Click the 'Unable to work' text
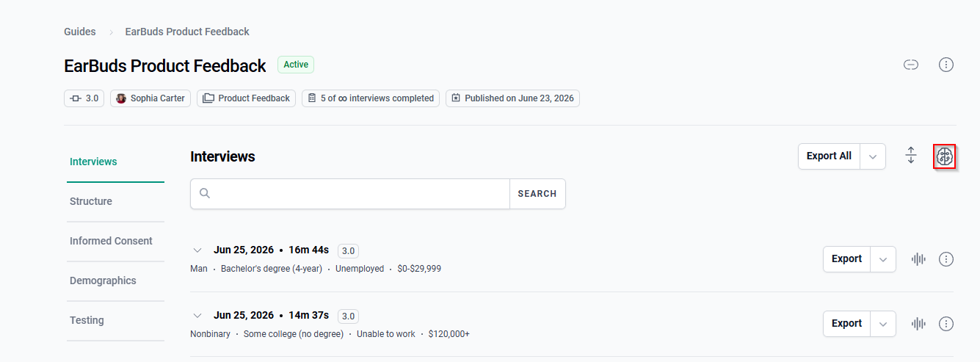 [x=386, y=334]
